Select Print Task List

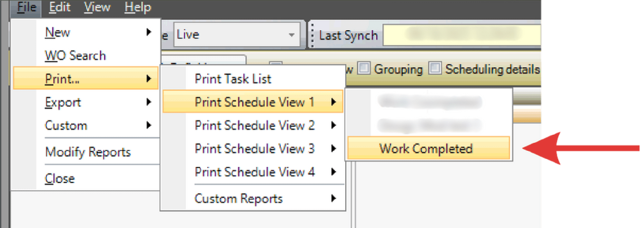click(x=233, y=79)
